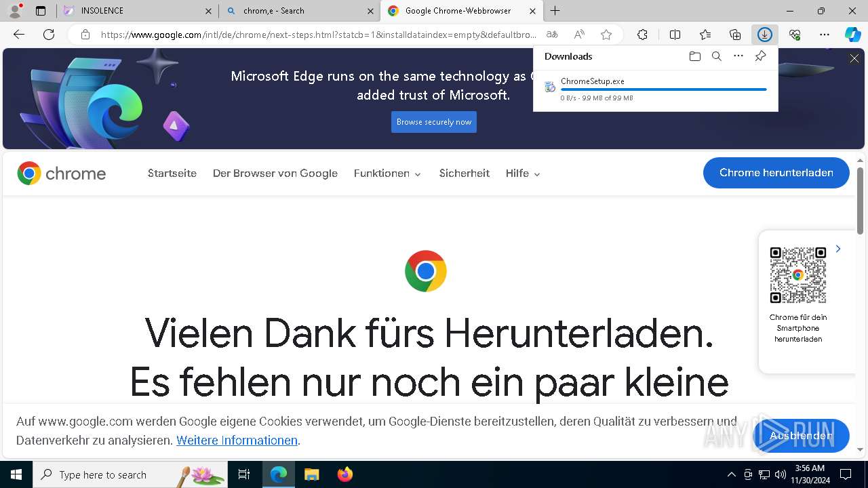Launch Copilot sidebar icon

point(852,35)
